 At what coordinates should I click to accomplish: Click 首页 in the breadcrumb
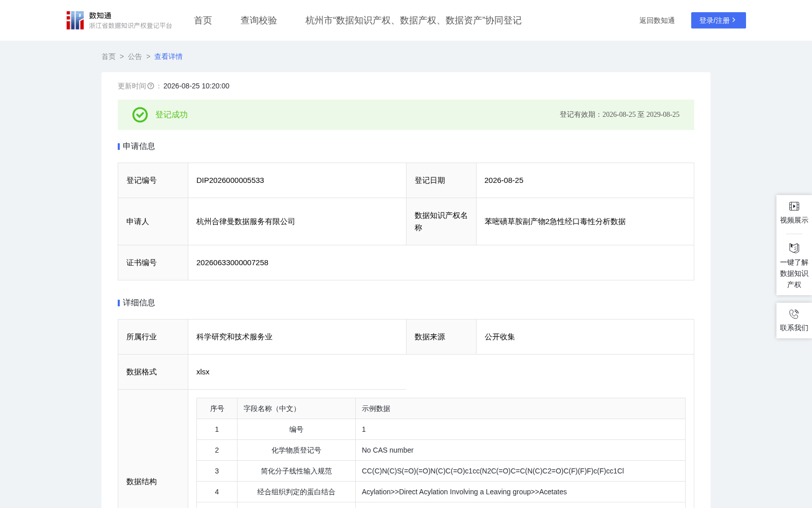[109, 56]
